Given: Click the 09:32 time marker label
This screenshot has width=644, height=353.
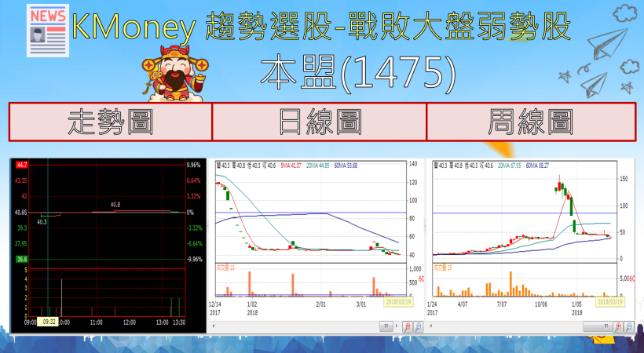Looking at the screenshot, I should [x=49, y=322].
